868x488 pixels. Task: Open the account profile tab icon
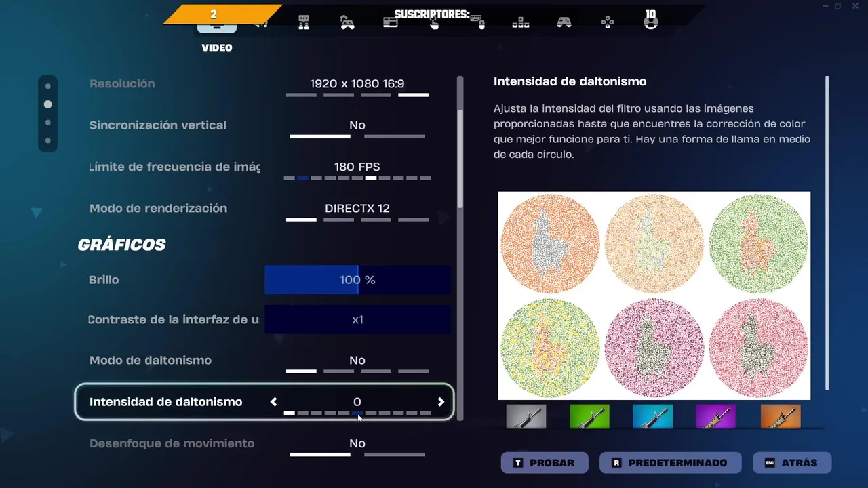tap(650, 22)
